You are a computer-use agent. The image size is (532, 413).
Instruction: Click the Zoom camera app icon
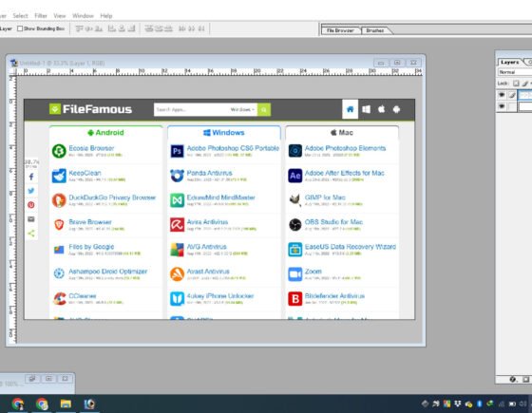(x=294, y=274)
